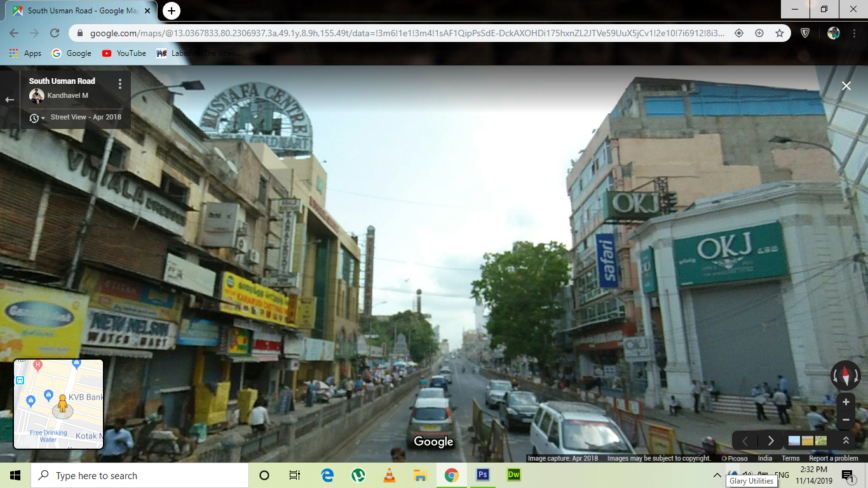Click the location access icon in address bar
The width and height of the screenshot is (868, 488).
(x=739, y=33)
